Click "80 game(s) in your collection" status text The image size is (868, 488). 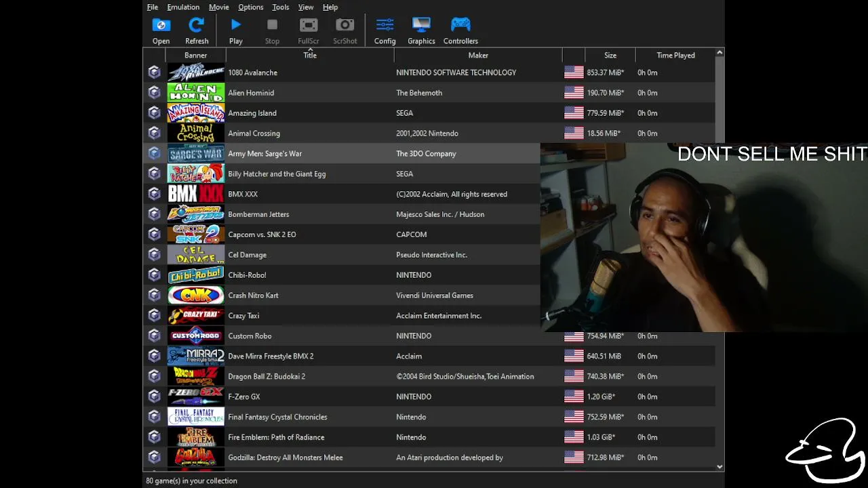(191, 481)
